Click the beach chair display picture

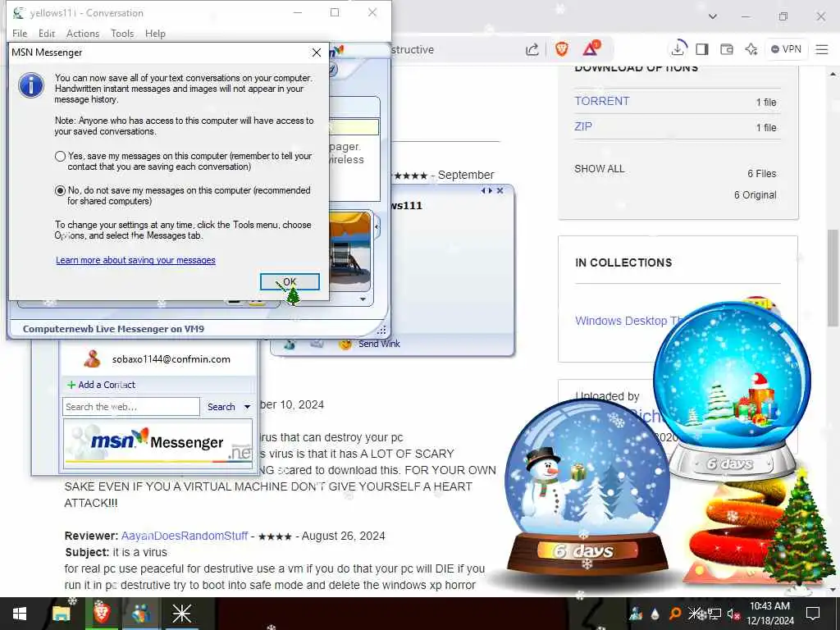[x=349, y=252]
